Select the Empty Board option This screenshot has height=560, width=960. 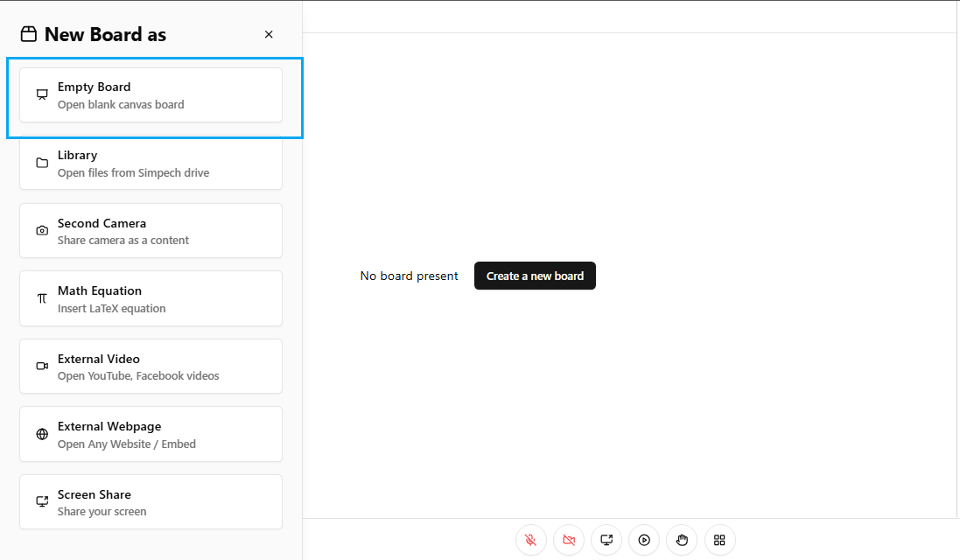click(151, 95)
